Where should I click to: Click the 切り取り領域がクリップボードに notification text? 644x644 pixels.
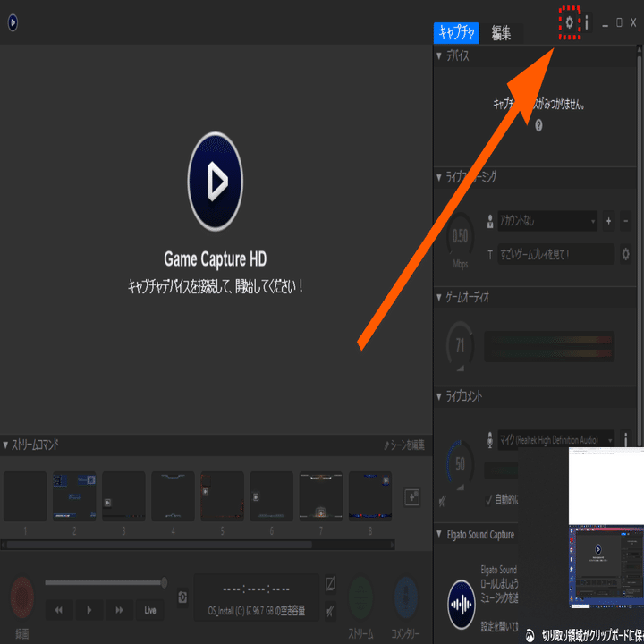(x=593, y=635)
